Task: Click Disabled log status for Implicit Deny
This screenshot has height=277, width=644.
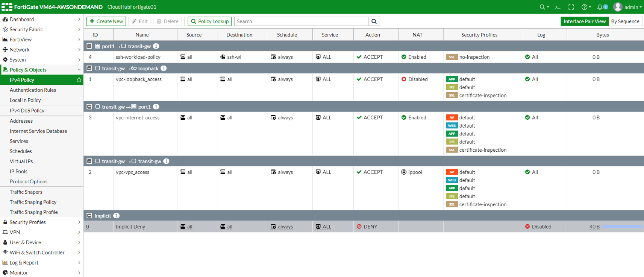Action: pos(538,227)
